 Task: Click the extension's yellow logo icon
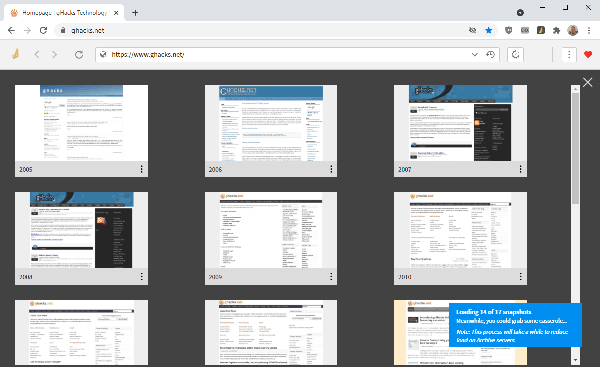click(15, 54)
